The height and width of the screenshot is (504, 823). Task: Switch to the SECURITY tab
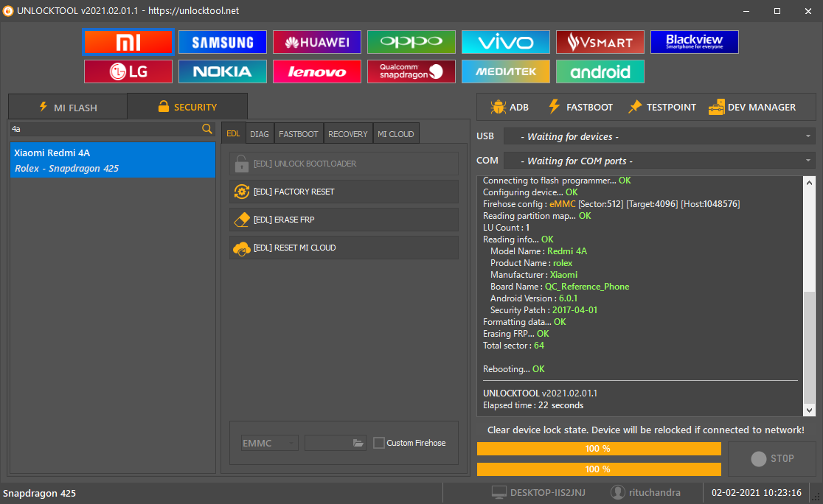click(x=187, y=107)
